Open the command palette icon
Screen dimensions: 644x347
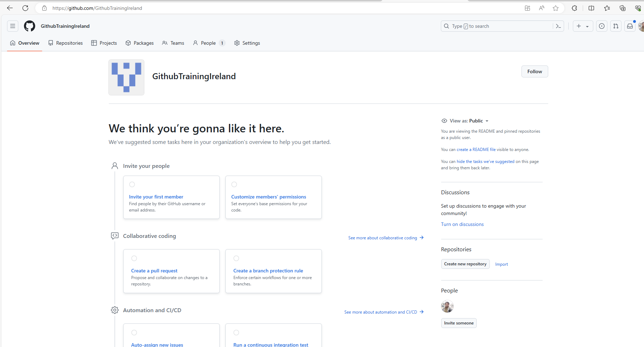pos(558,26)
